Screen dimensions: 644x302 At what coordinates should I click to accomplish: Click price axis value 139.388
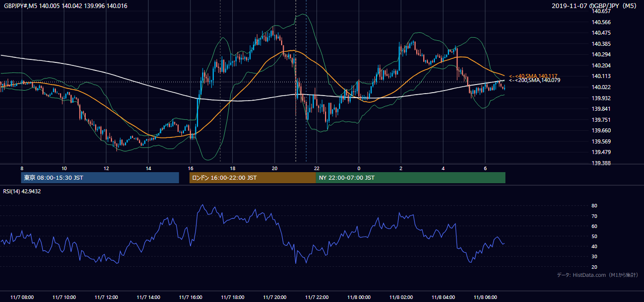(601, 163)
